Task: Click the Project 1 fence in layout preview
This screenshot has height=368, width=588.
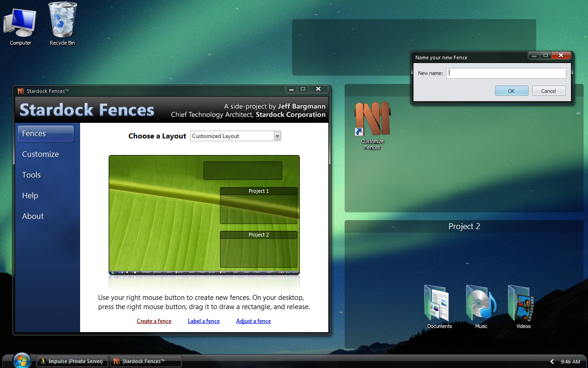Action: [x=259, y=206]
